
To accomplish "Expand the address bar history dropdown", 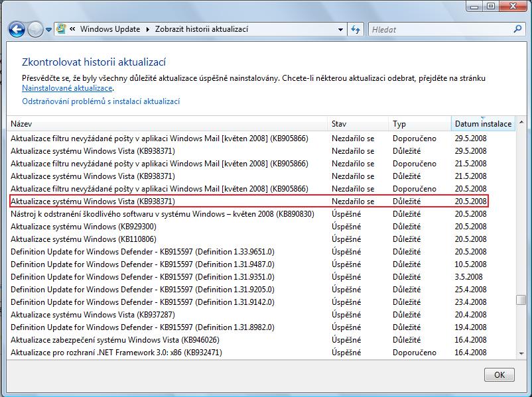I will [340, 30].
